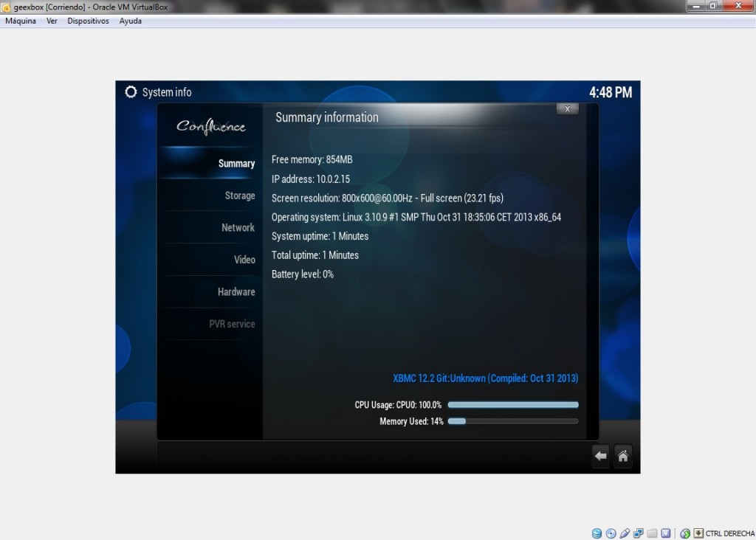Switch to the Storage section

(x=239, y=195)
